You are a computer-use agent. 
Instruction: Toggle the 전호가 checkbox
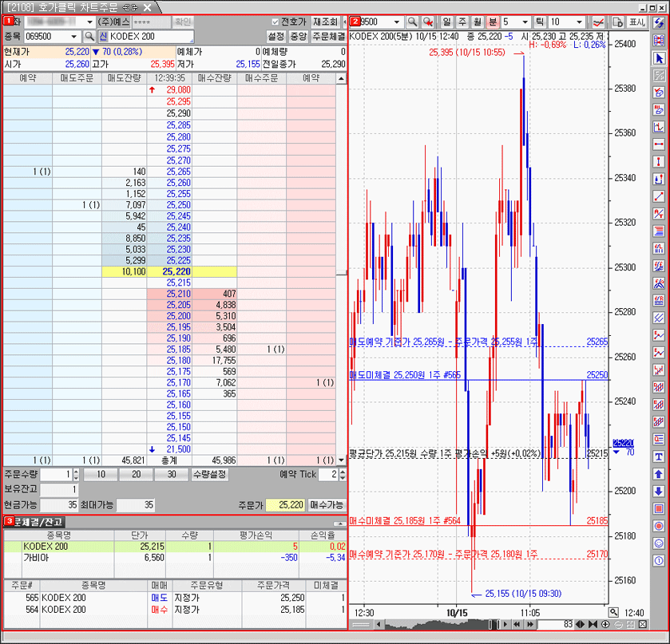[276, 22]
